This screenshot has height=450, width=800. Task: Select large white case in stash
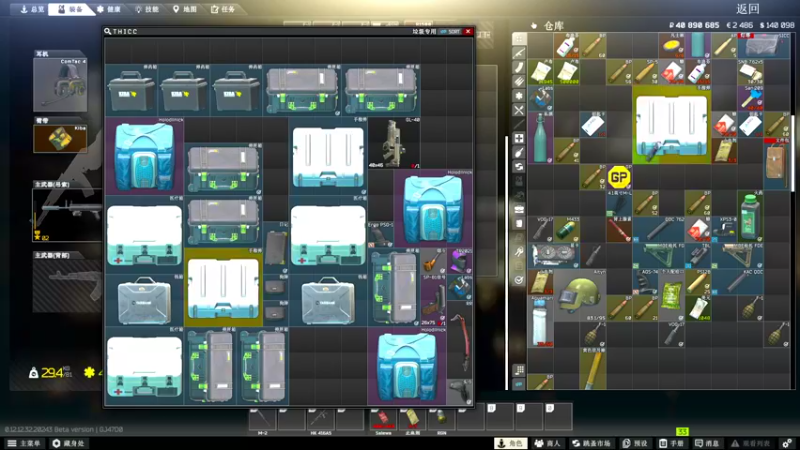click(x=671, y=125)
